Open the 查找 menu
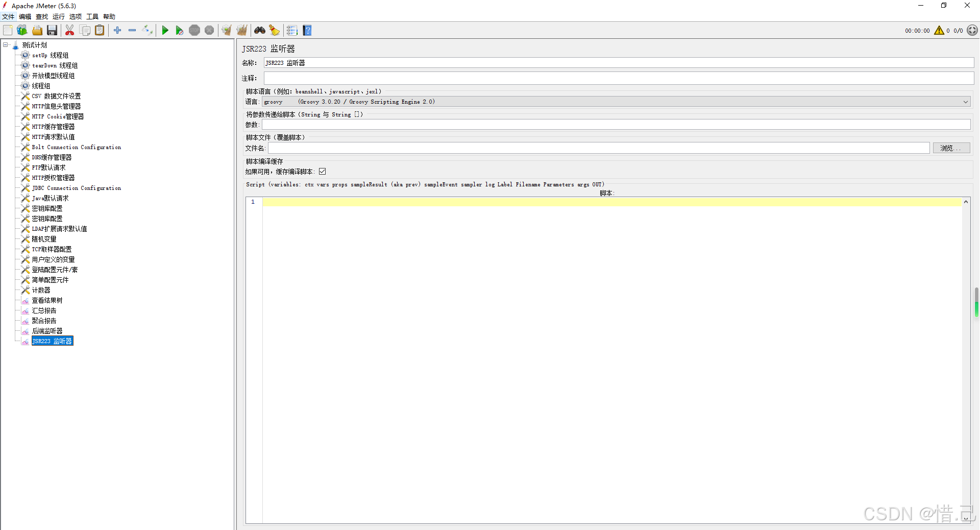This screenshot has width=980, height=530. [x=42, y=17]
